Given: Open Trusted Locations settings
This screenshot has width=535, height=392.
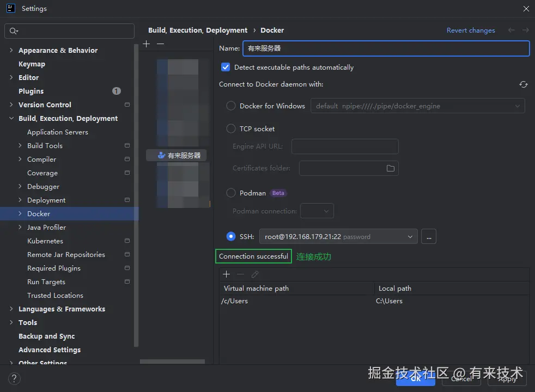Looking at the screenshot, I should [55, 296].
